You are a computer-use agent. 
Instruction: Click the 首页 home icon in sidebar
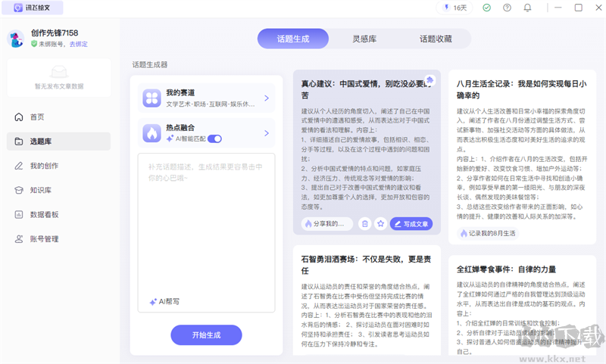(x=19, y=117)
